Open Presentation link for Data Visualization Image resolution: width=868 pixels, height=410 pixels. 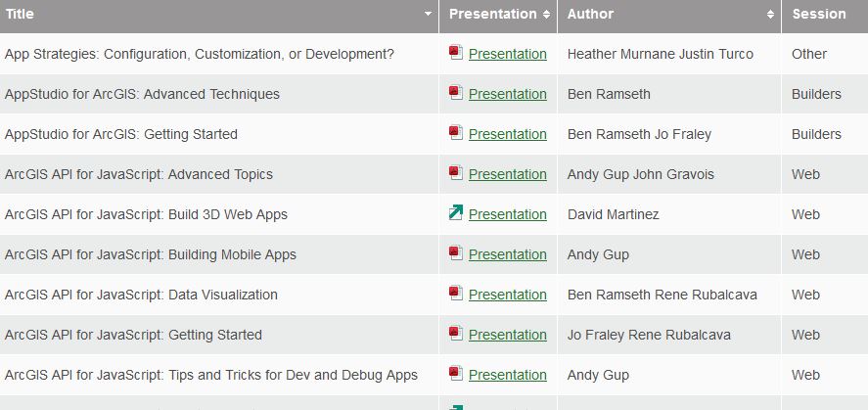pos(507,295)
